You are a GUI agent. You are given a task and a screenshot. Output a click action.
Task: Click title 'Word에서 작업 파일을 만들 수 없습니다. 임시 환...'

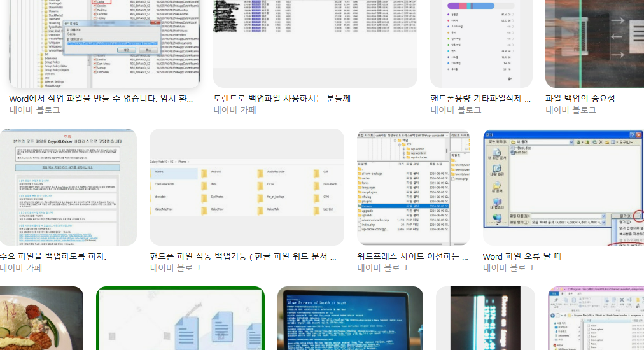[x=101, y=99]
